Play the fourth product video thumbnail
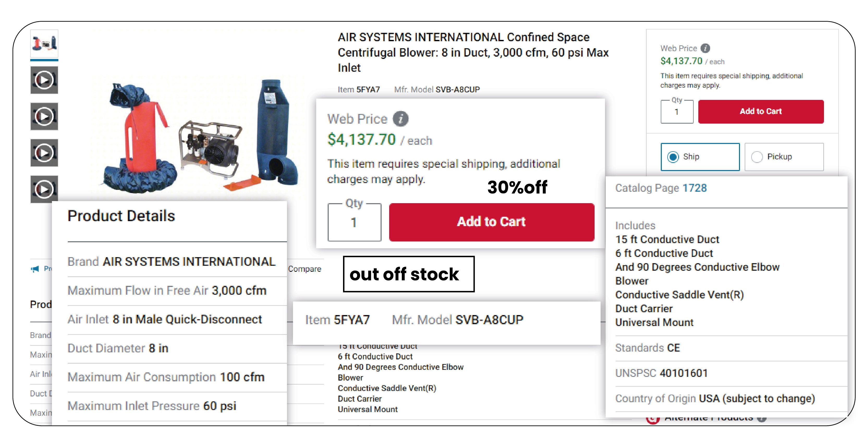 [44, 189]
